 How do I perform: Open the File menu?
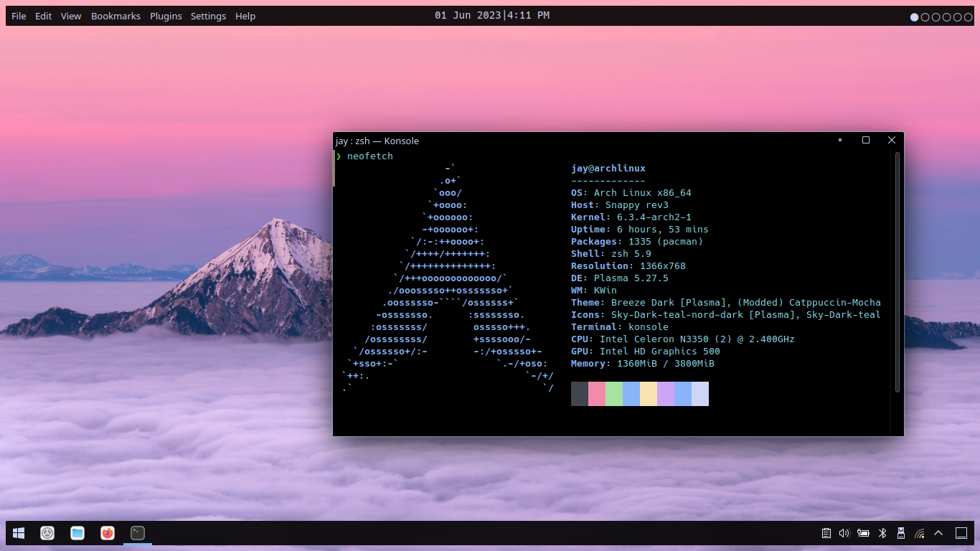19,16
